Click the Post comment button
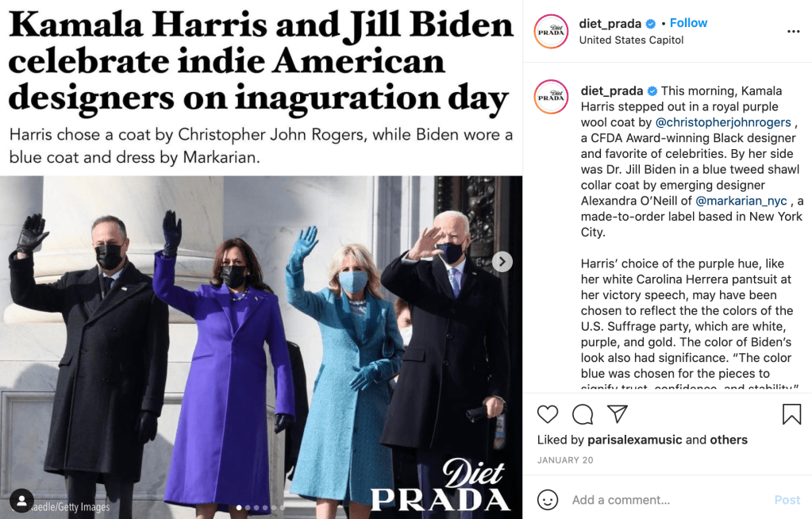 [x=787, y=500]
